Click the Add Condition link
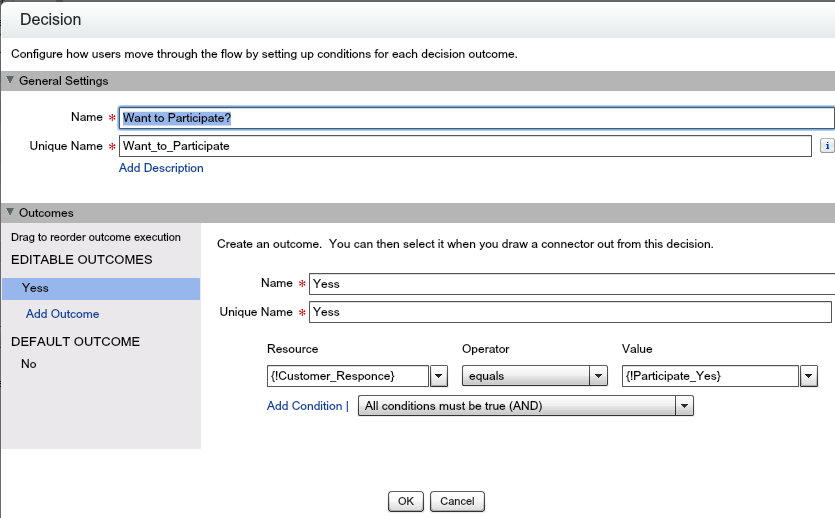 [x=304, y=406]
